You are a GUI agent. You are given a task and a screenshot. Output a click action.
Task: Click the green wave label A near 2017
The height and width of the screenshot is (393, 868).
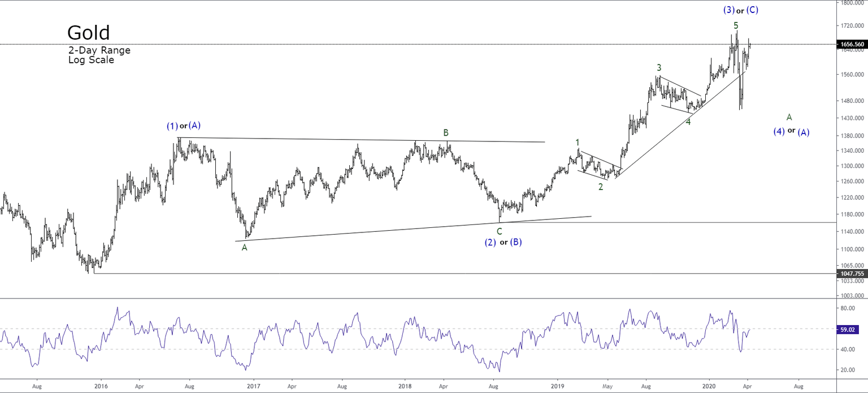[244, 248]
